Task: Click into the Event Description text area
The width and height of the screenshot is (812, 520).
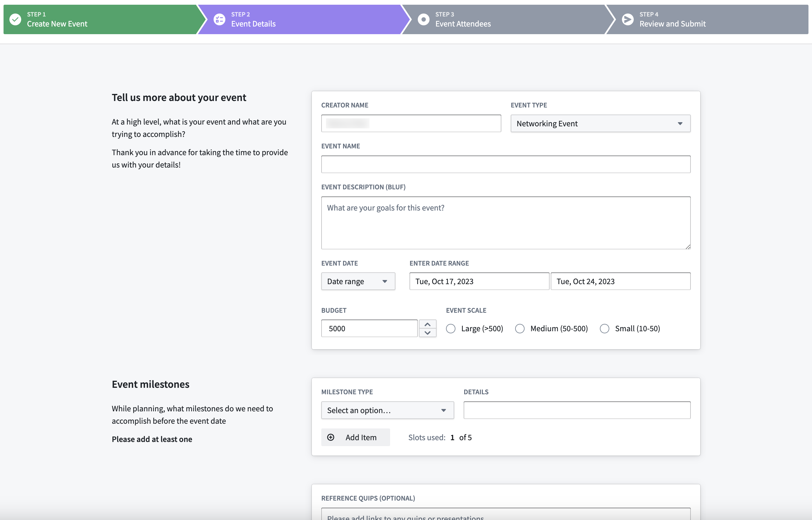Action: (x=506, y=223)
